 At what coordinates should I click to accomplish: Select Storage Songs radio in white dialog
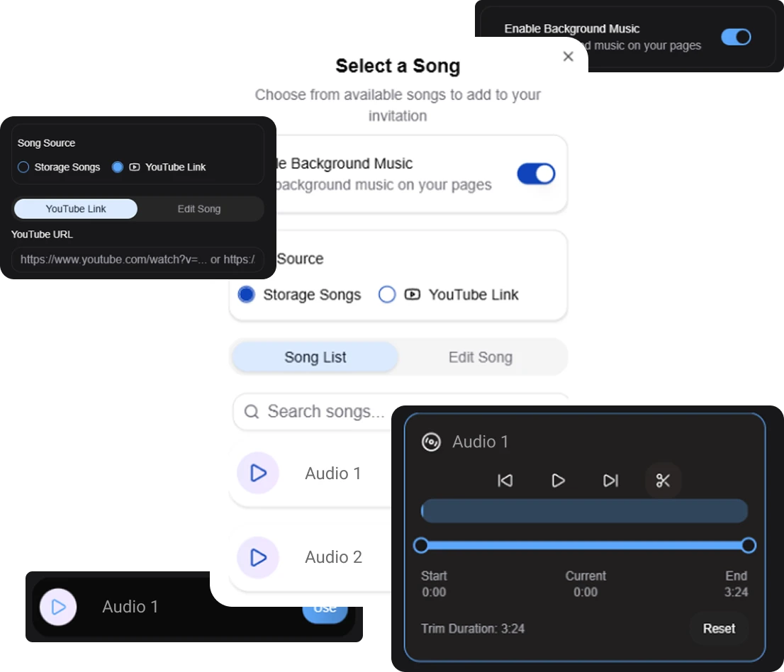pos(247,295)
